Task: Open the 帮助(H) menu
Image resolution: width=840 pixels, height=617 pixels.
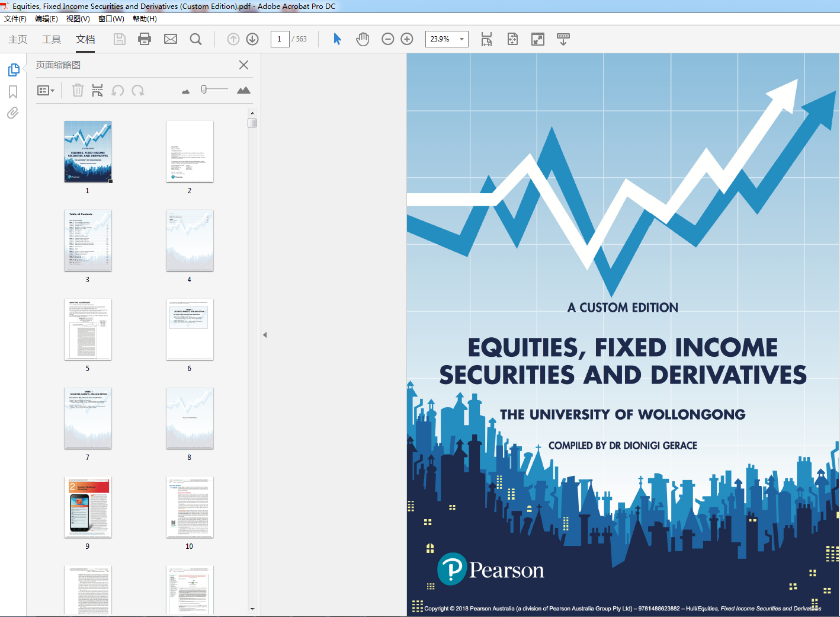Action: click(145, 19)
